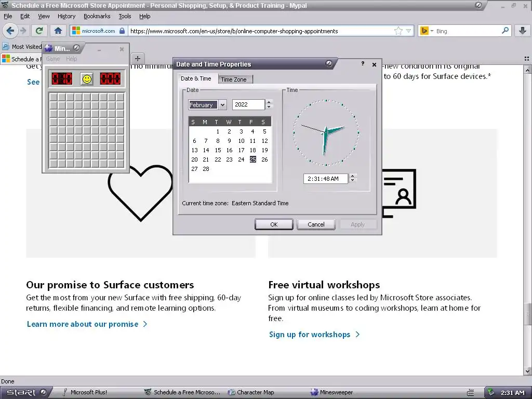Confirm the date dialog with OK
This screenshot has height=399, width=532.
point(274,224)
